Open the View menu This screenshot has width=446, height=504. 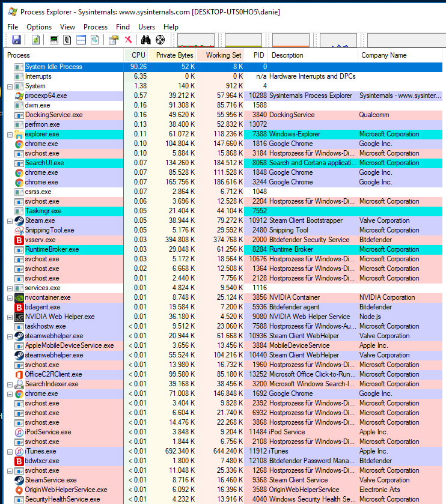pyautogui.click(x=67, y=27)
